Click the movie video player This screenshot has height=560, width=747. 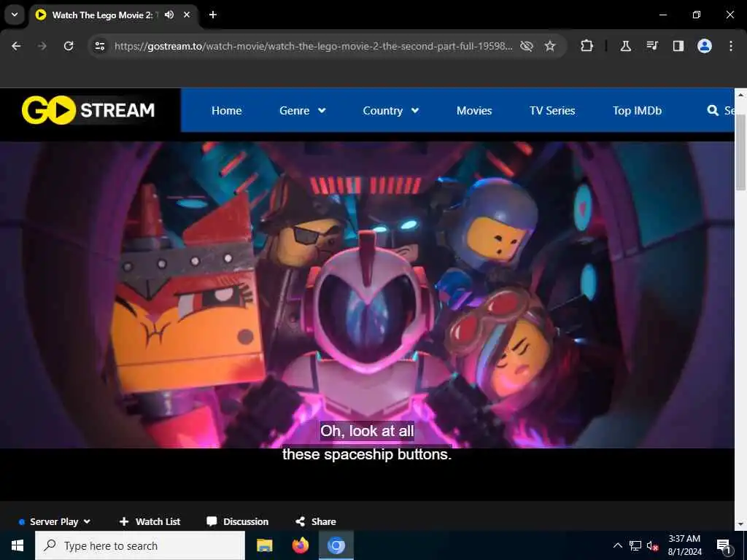coord(367,320)
